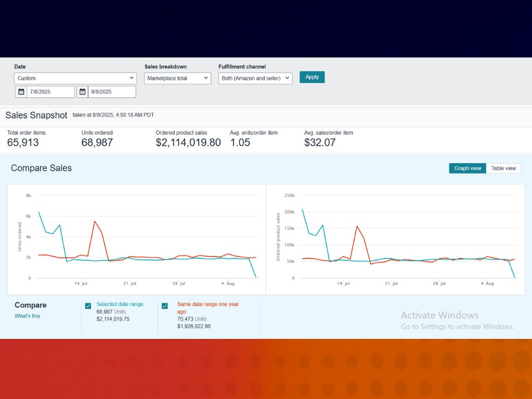Click the $2,114,019.75 selected range value
The width and height of the screenshot is (532, 399).
(113, 319)
